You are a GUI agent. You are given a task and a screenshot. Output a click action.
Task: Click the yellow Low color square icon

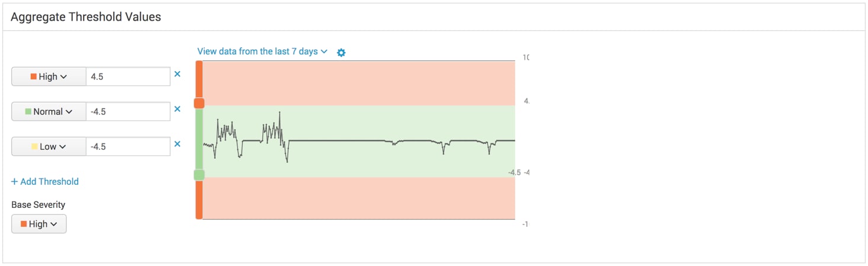[34, 146]
